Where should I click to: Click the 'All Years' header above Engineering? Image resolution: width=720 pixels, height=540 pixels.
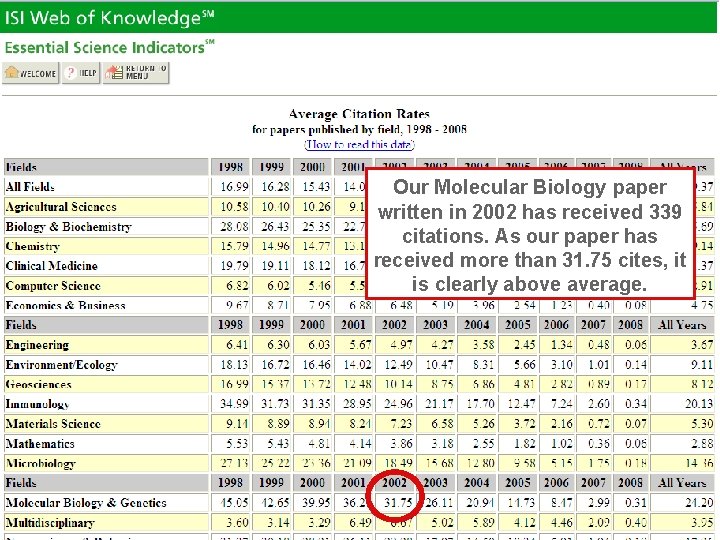point(682,325)
